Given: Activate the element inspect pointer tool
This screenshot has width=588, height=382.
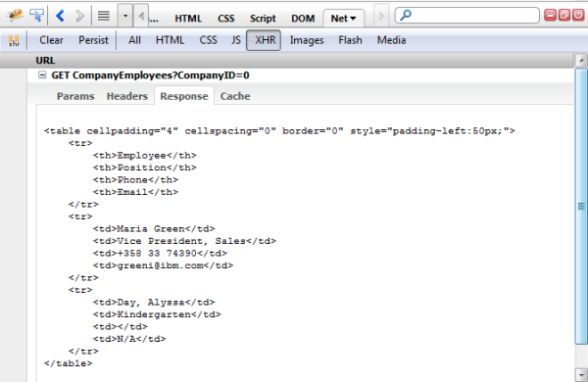Looking at the screenshot, I should tap(37, 16).
